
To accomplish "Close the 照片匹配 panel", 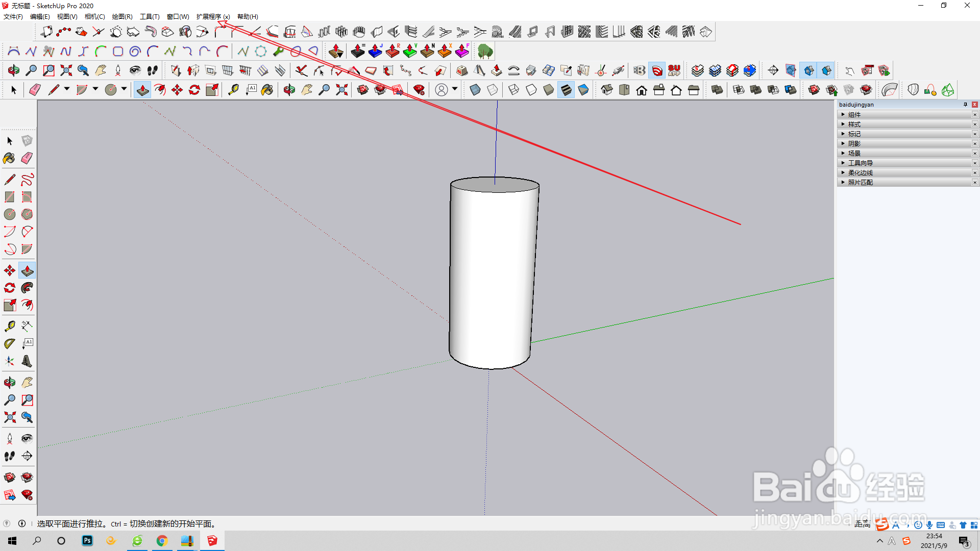I will tap(974, 182).
